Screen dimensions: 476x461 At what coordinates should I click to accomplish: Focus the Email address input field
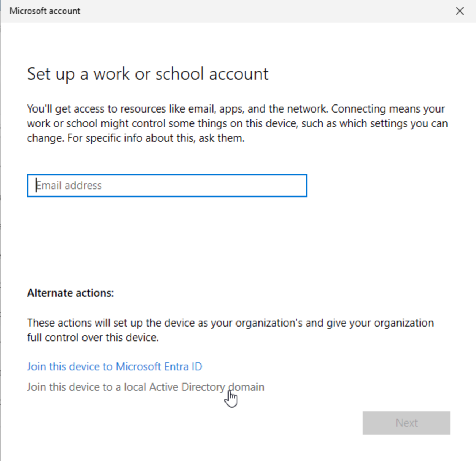(x=167, y=186)
